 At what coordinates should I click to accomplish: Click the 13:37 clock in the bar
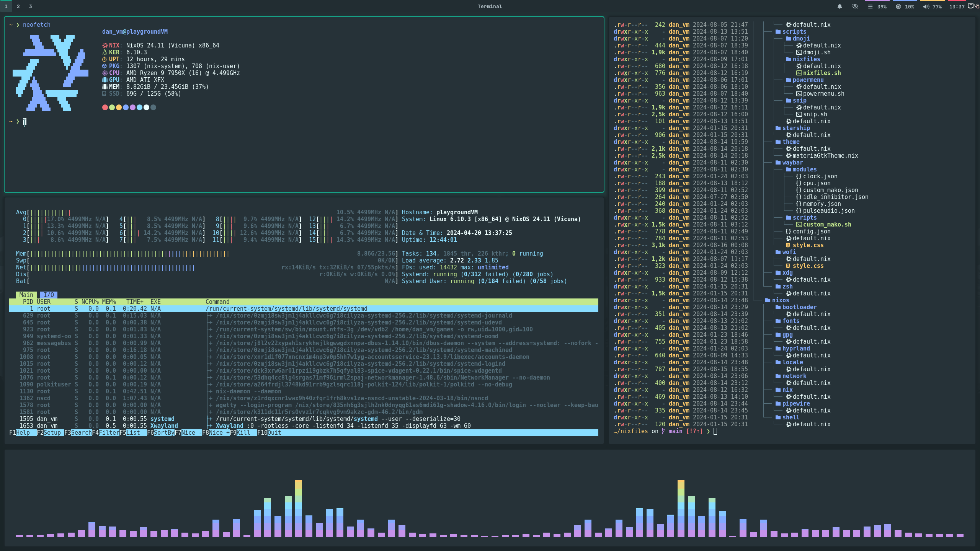coord(957,7)
